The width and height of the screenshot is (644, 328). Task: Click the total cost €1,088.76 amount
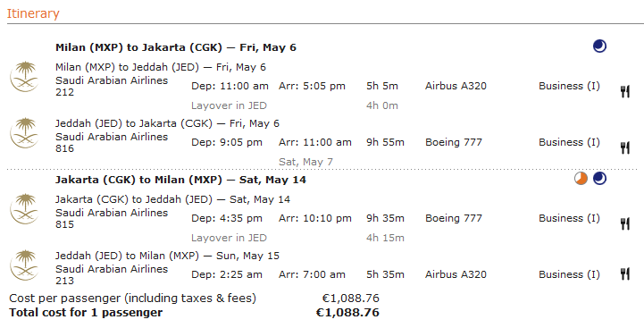[347, 313]
